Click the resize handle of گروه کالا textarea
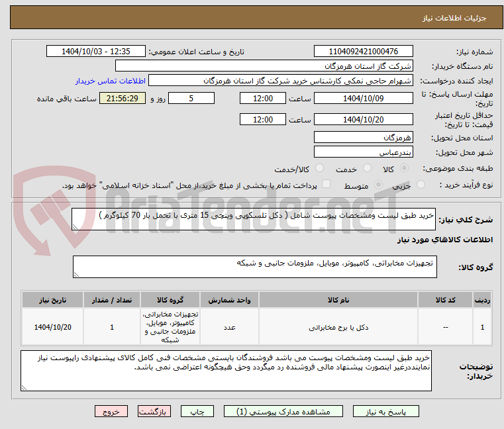Screen dimensions: 504x429 tap(76, 275)
